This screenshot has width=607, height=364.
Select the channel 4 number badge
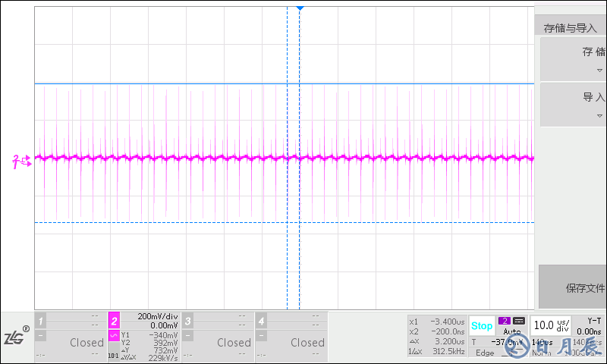coord(261,321)
